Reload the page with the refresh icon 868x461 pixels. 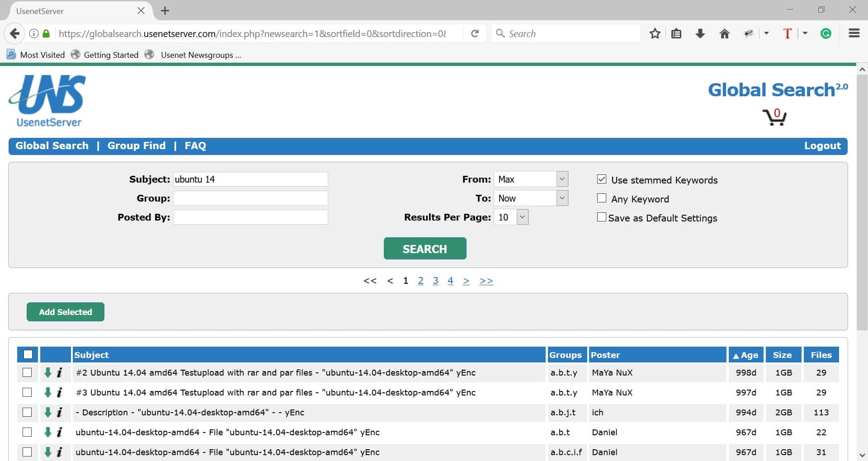pyautogui.click(x=475, y=34)
